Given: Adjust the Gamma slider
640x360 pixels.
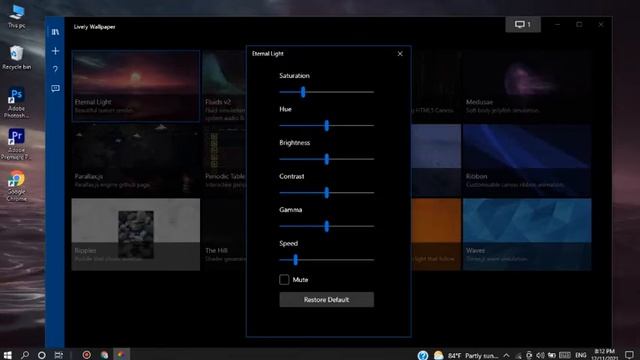Looking at the screenshot, I should [x=326, y=226].
